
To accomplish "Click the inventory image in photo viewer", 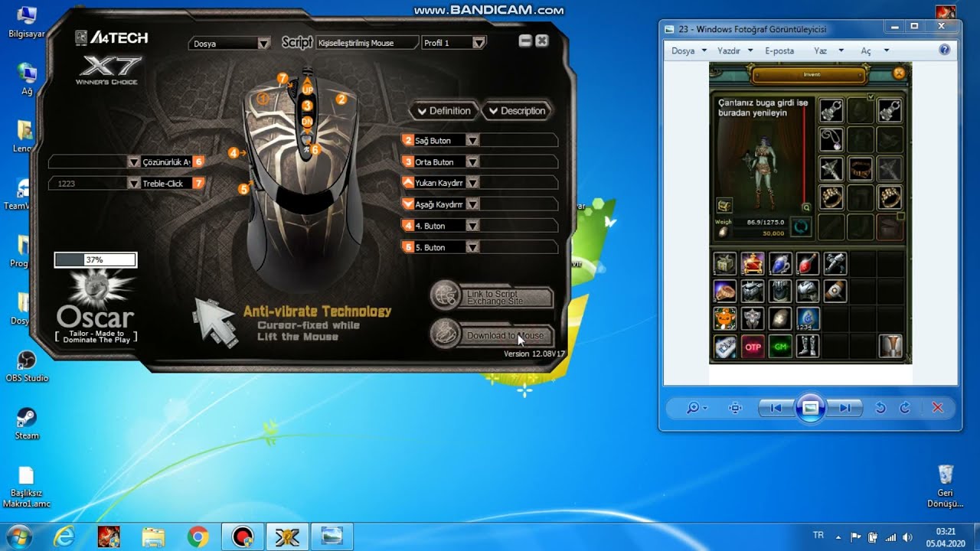I will (810, 213).
